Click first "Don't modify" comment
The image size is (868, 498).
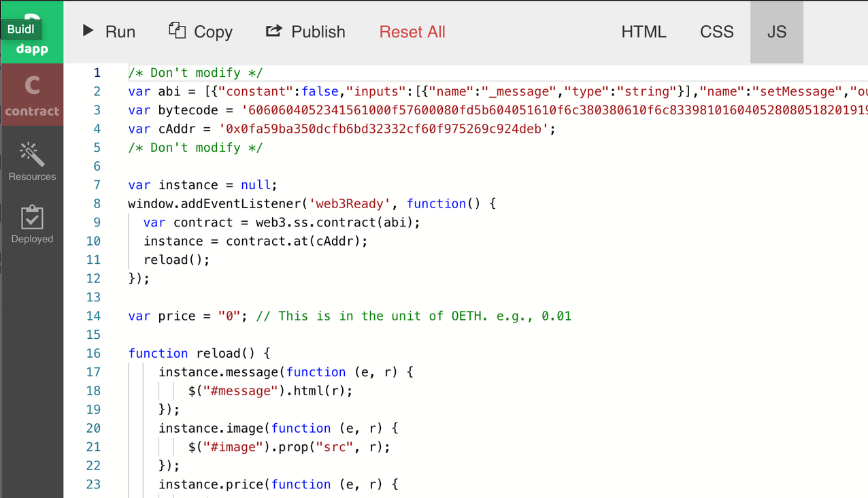[x=195, y=73]
